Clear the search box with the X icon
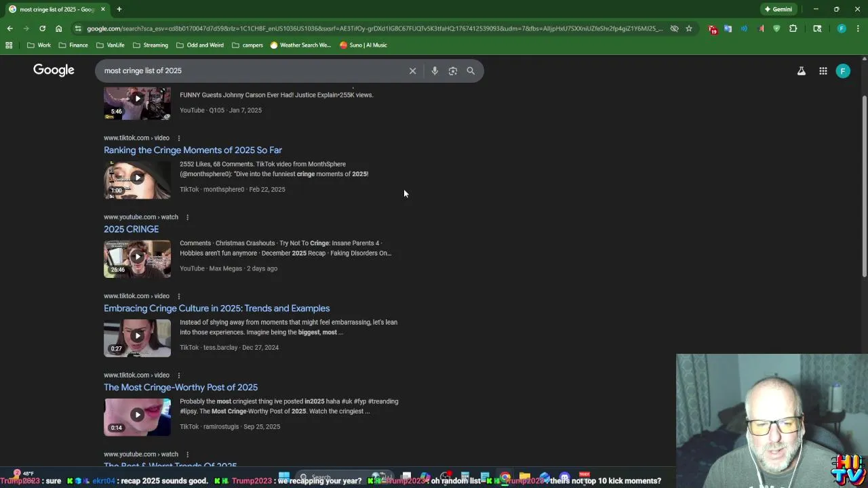 [x=412, y=70]
